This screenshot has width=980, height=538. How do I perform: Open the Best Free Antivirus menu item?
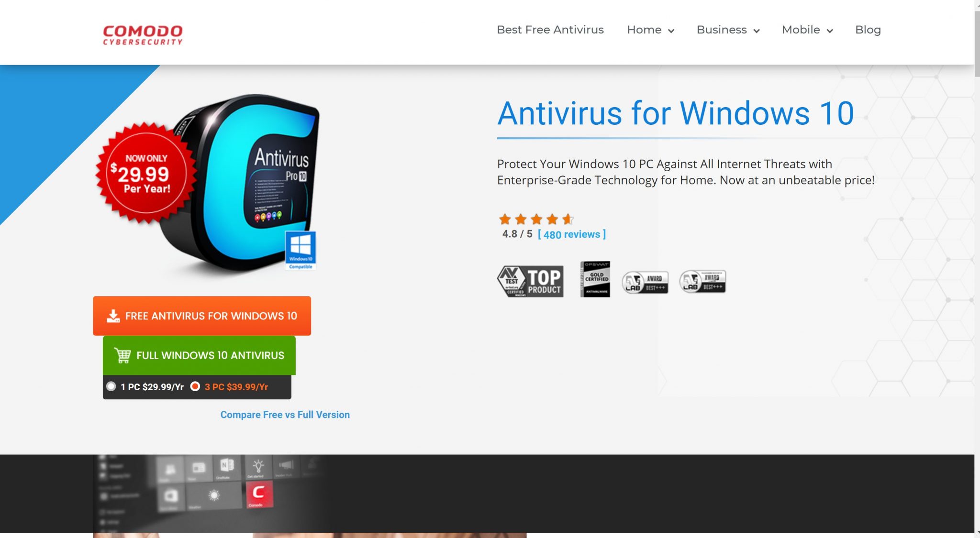550,29
